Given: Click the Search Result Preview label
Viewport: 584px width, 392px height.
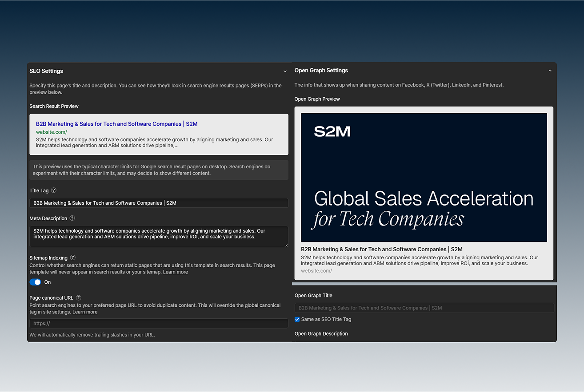Looking at the screenshot, I should pos(54,107).
